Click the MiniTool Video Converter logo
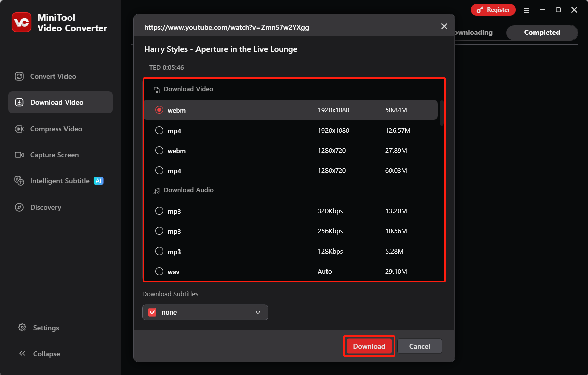Screen dimensions: 588x375 tap(22, 22)
